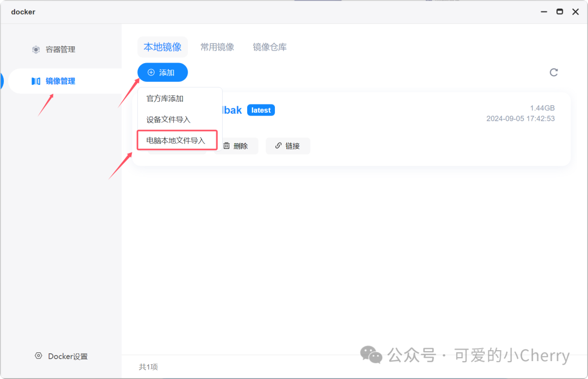Image resolution: width=588 pixels, height=379 pixels.
Task: Choose 电脑本地文件导入 from the dropdown
Action: coord(175,140)
